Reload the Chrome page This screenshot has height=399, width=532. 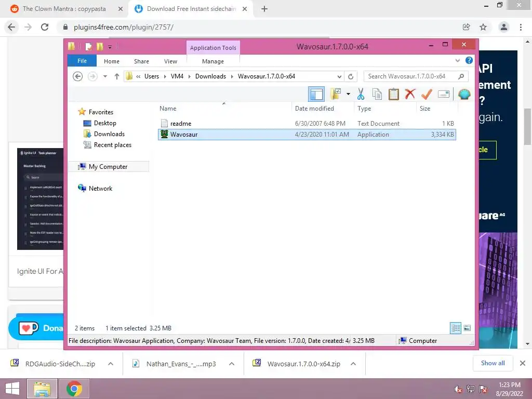click(45, 27)
